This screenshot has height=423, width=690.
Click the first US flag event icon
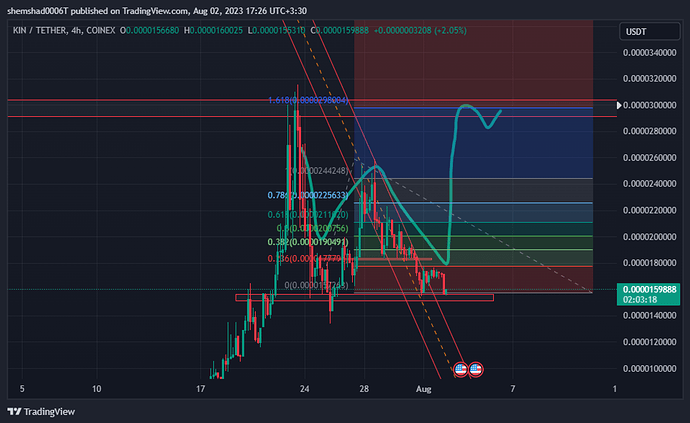click(461, 368)
